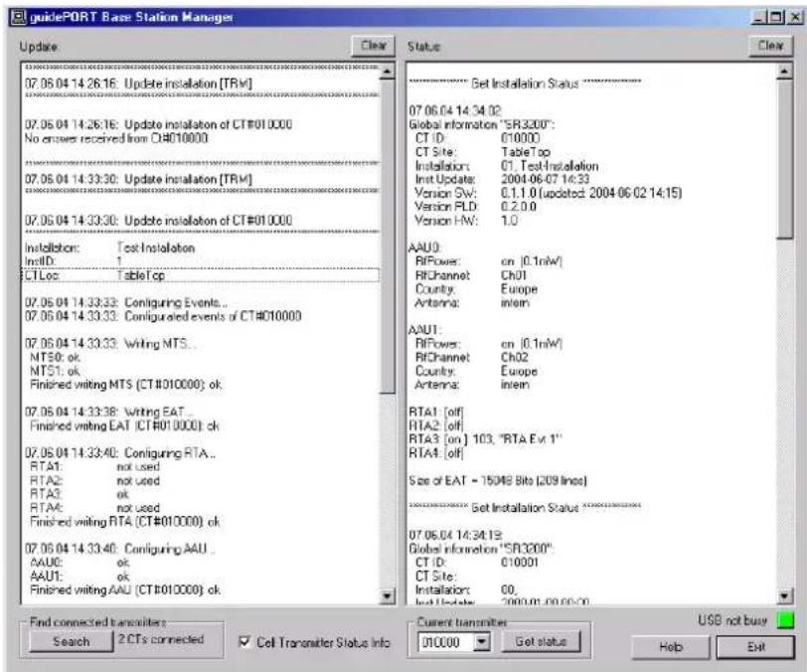The image size is (807, 672).
Task: Select the CTLoc TableTop row in Update log
Action: click(201, 275)
